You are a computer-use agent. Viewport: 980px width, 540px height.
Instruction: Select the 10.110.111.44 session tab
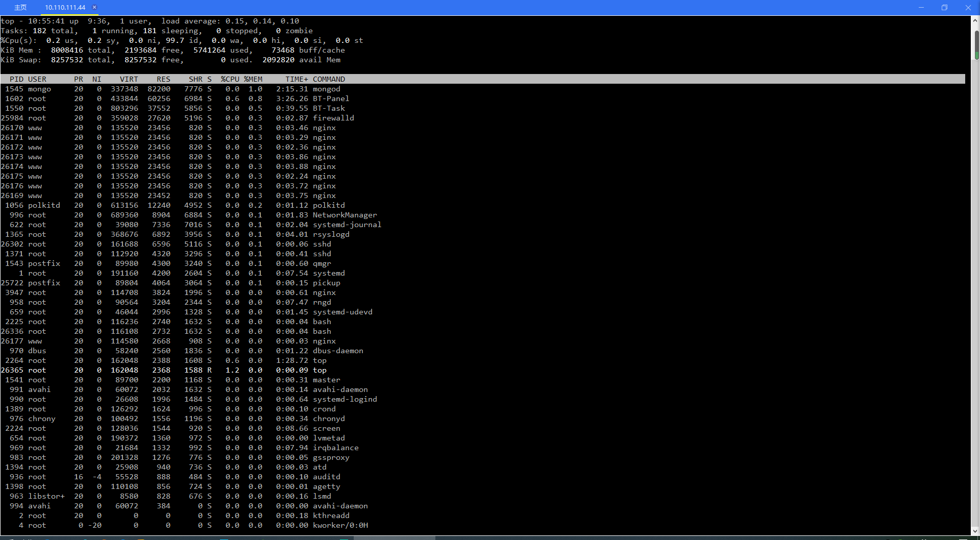(x=65, y=8)
